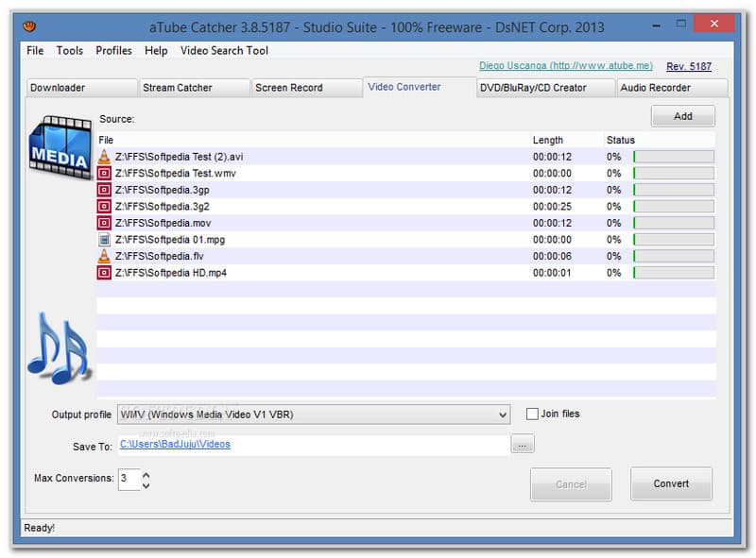The height and width of the screenshot is (558, 756).
Task: Click the Media film strip logo
Action: click(60, 146)
